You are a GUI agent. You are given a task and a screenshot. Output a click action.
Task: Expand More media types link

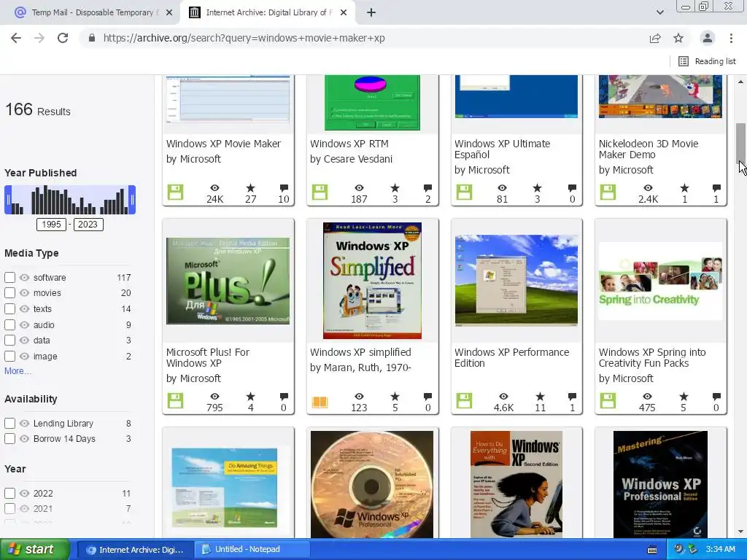click(18, 371)
